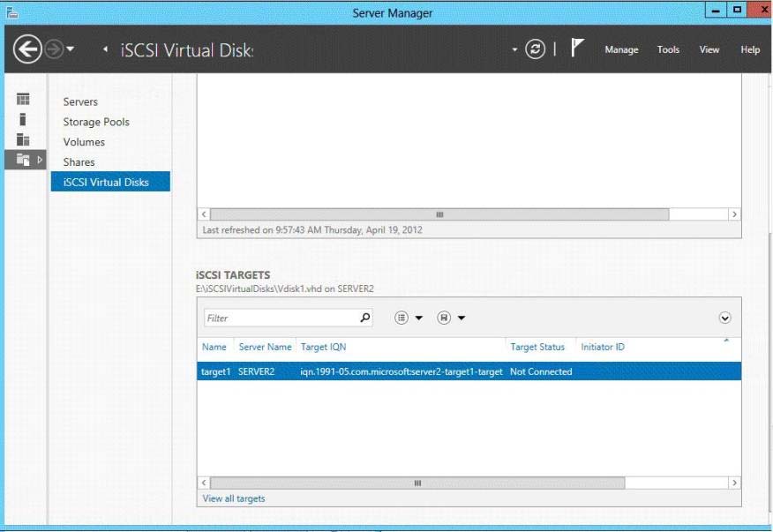Open Shares page

coord(79,162)
